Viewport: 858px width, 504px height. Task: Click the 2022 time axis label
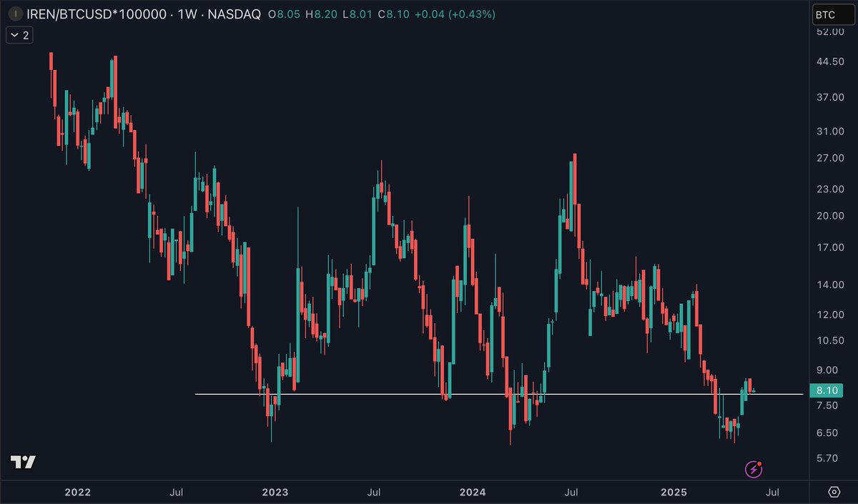77,492
